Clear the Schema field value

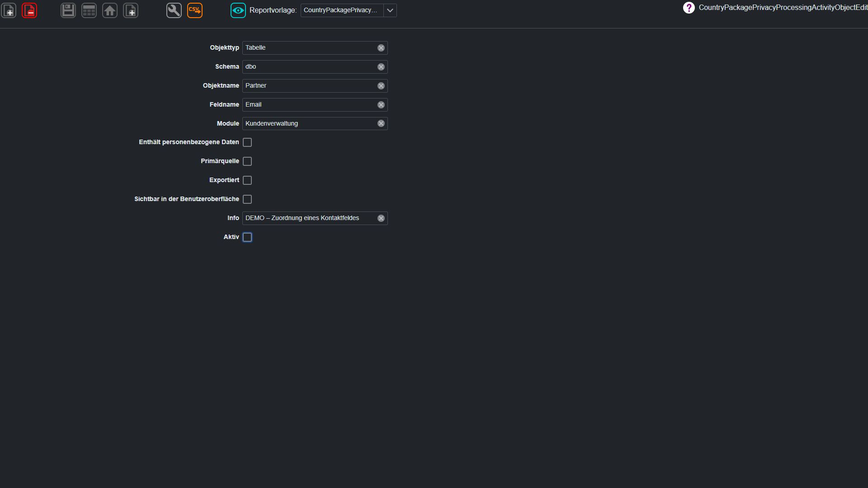point(381,67)
